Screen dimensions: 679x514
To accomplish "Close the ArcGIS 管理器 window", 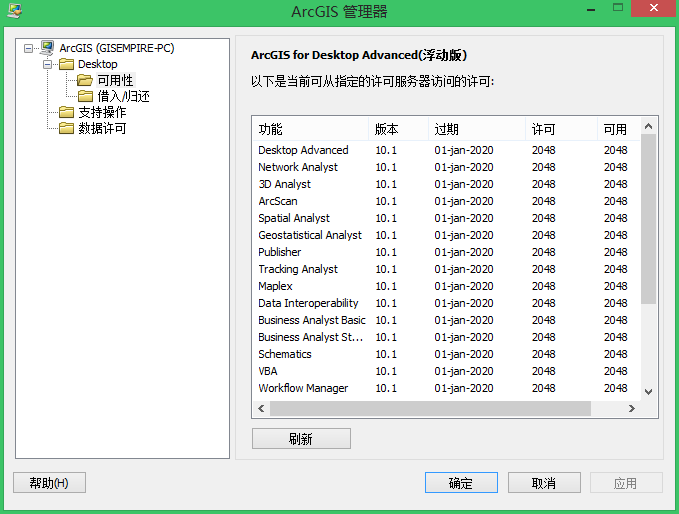I will point(654,8).
